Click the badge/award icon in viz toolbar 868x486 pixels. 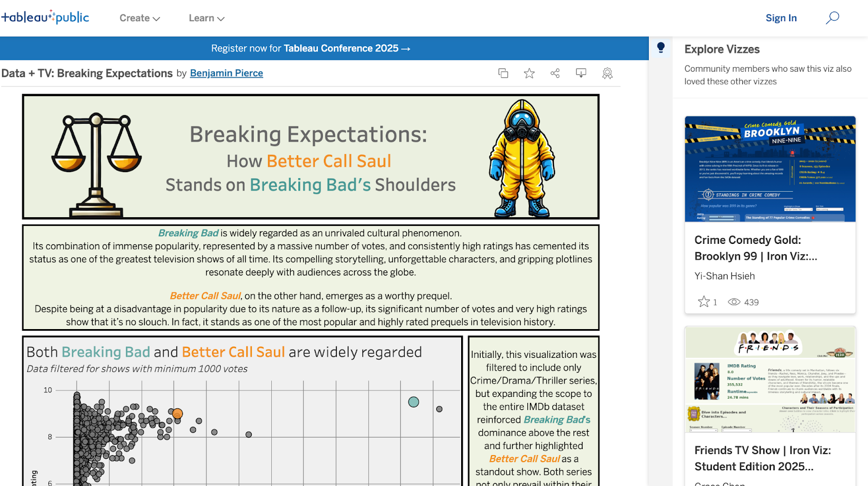(x=607, y=73)
